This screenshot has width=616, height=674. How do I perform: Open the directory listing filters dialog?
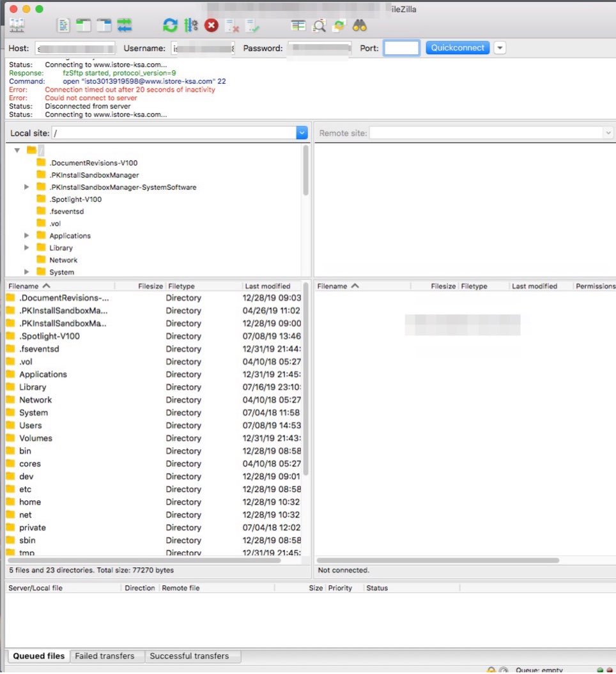(298, 26)
